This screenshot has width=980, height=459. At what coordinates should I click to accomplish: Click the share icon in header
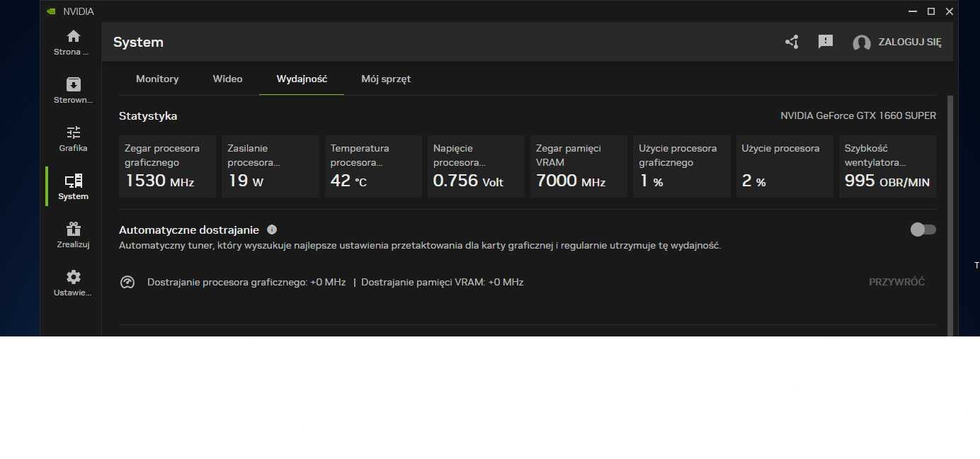coord(792,42)
